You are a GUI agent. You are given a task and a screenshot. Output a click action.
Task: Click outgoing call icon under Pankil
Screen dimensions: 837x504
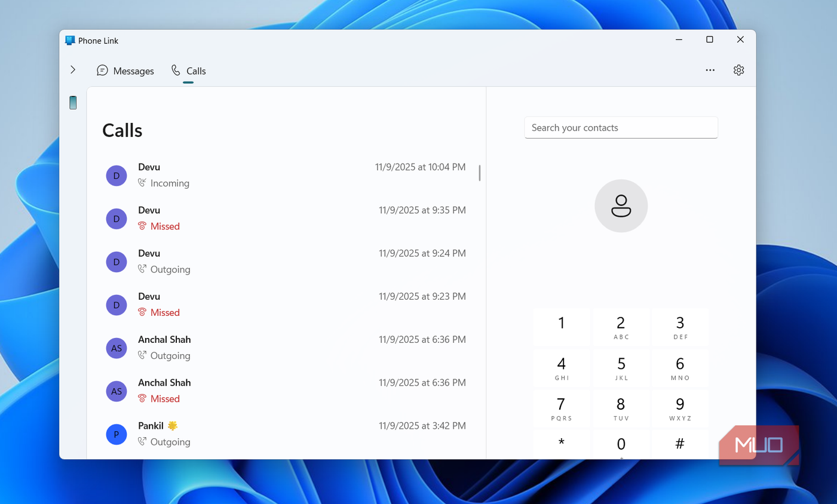click(142, 441)
